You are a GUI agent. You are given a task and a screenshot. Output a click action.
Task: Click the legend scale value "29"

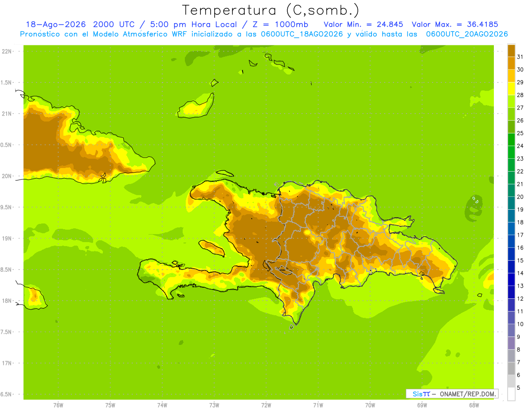pos(520,82)
